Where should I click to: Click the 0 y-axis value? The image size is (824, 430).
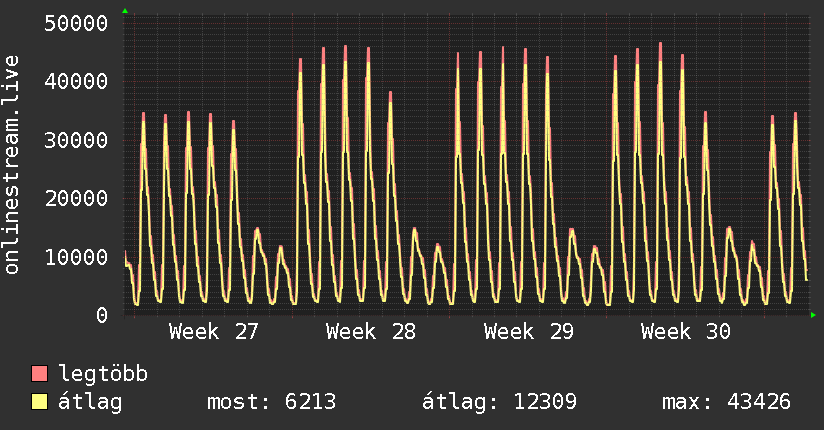[x=102, y=315]
